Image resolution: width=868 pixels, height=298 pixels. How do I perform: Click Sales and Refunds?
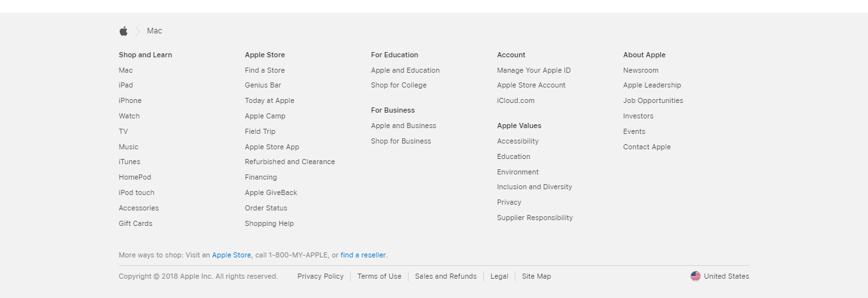(x=446, y=276)
